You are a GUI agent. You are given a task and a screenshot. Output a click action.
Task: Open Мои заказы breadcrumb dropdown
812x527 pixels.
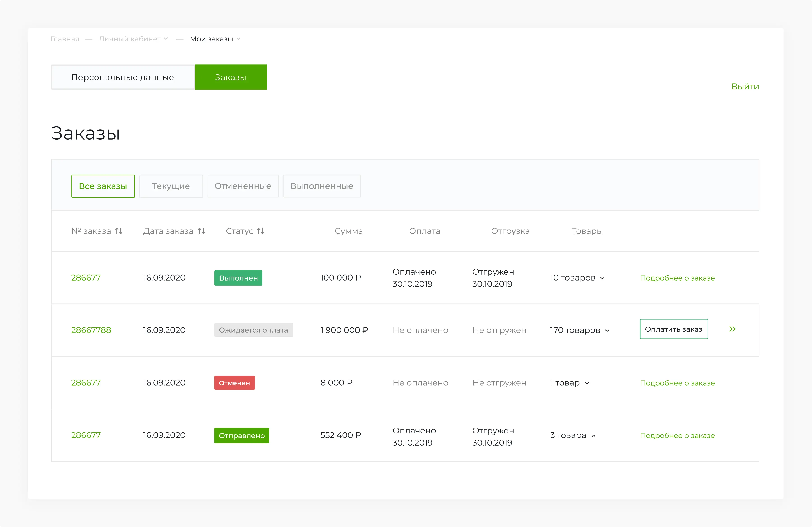click(238, 39)
